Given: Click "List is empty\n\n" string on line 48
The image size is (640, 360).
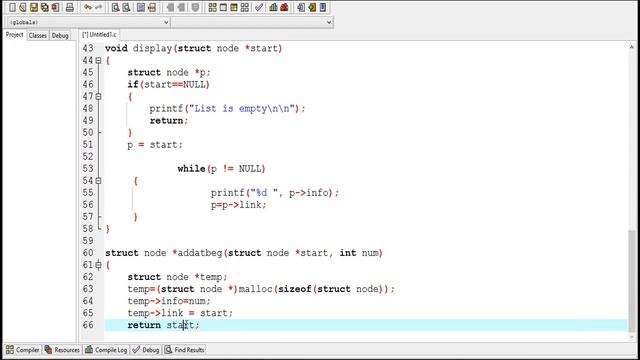Looking at the screenshot, I should [x=242, y=109].
